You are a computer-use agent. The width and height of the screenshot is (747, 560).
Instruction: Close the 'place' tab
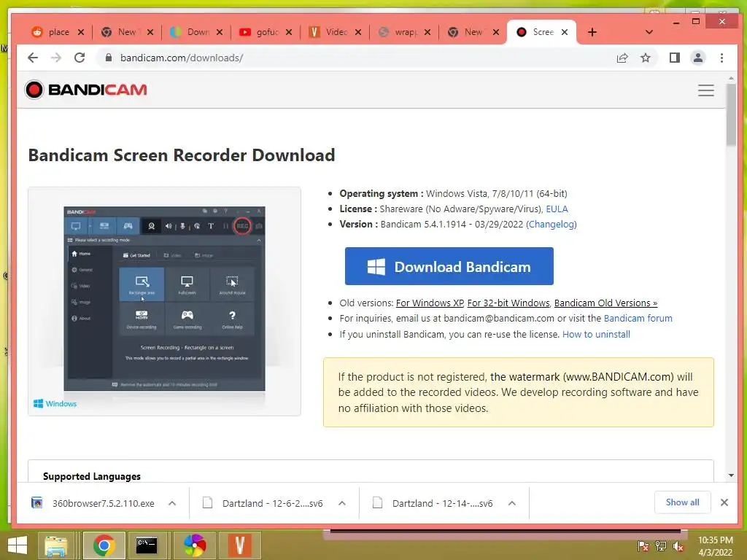81,32
